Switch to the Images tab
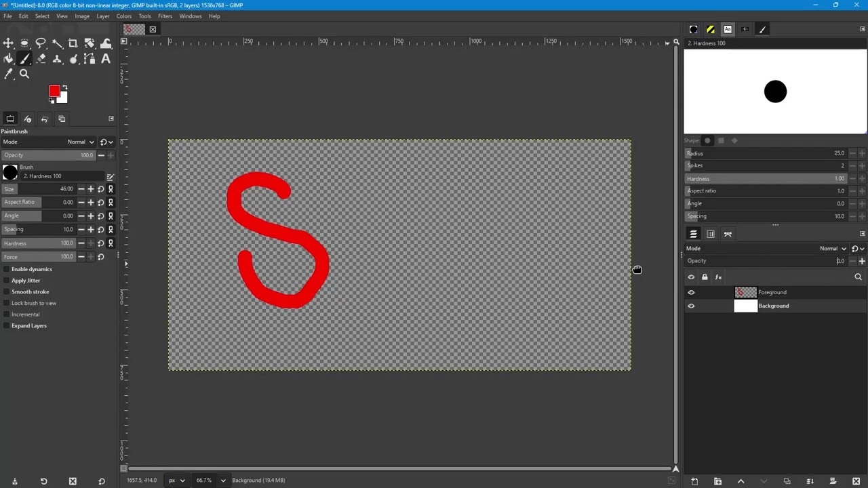Image resolution: width=868 pixels, height=488 pixels. tap(62, 119)
